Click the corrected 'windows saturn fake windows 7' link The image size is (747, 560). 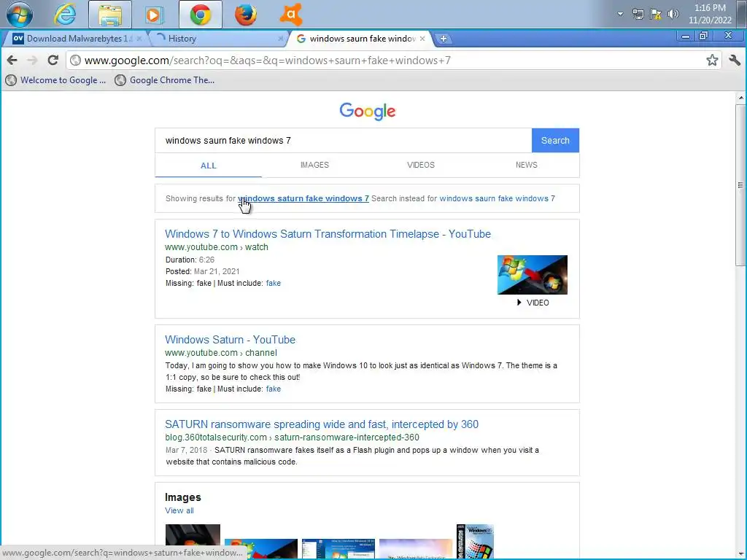tap(303, 198)
